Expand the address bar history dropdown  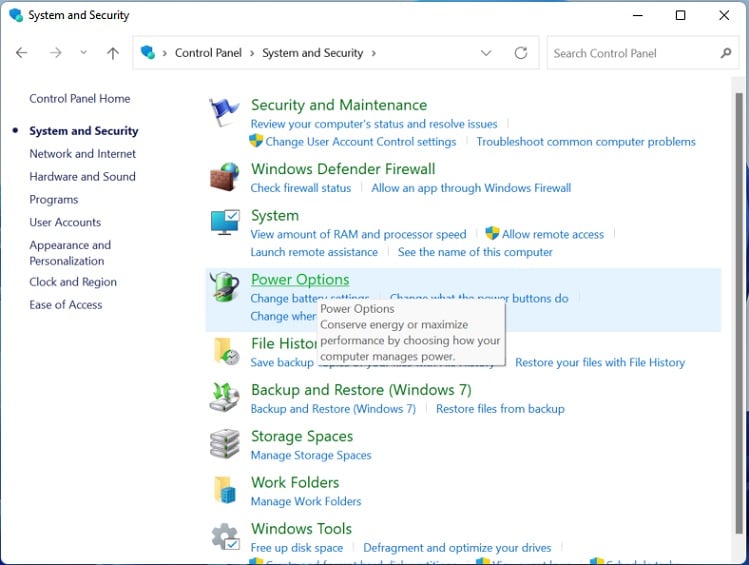(486, 53)
